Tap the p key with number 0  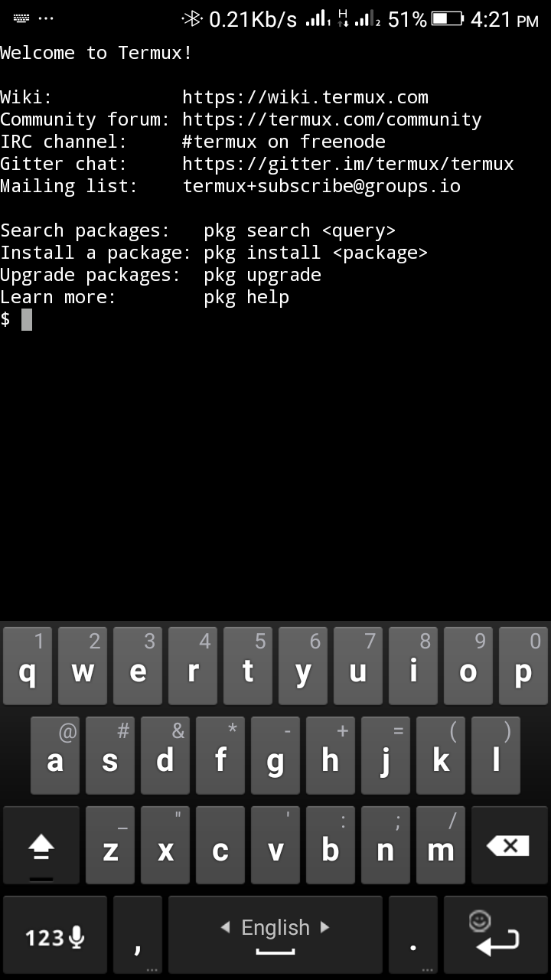523,666
